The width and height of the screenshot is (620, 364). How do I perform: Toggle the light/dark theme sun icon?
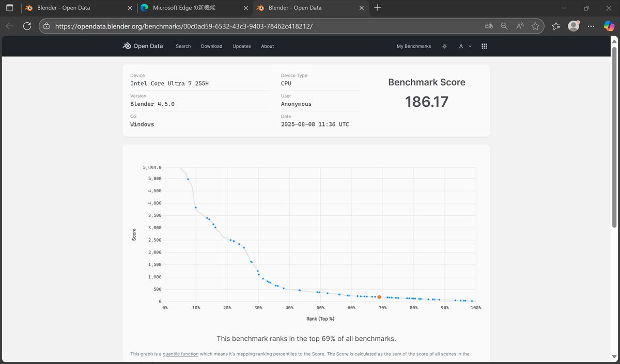(x=444, y=46)
